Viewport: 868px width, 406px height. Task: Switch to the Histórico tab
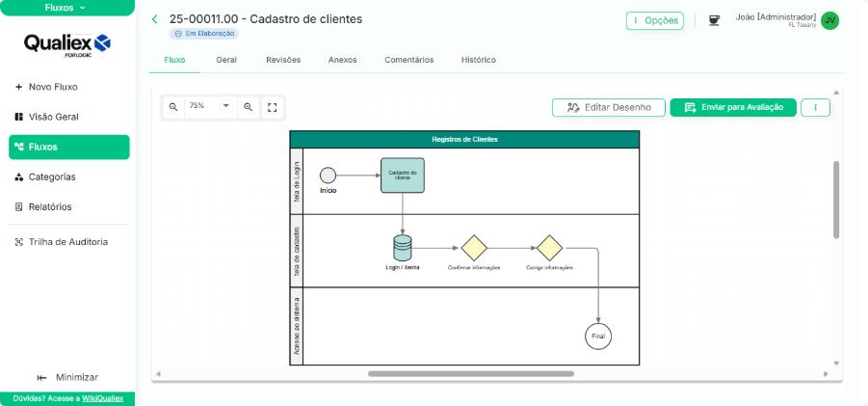click(x=478, y=60)
